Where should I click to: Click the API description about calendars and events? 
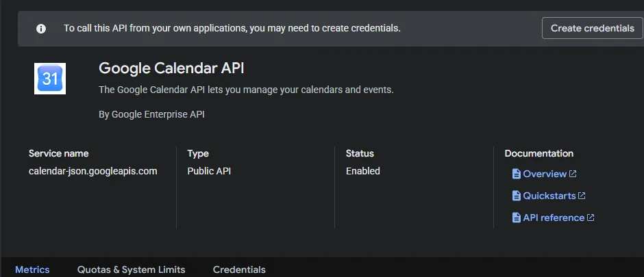(x=246, y=90)
